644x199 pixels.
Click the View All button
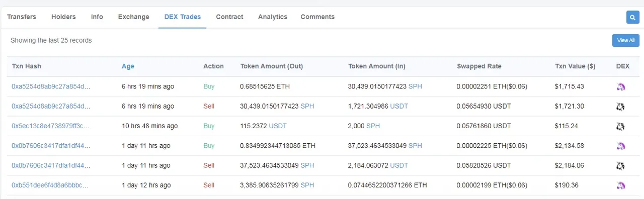[626, 40]
